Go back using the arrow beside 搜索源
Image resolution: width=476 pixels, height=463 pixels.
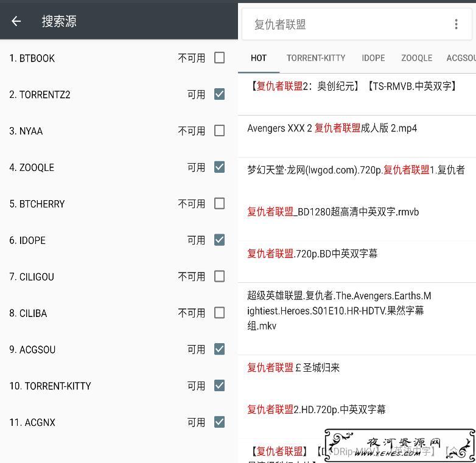(16, 21)
